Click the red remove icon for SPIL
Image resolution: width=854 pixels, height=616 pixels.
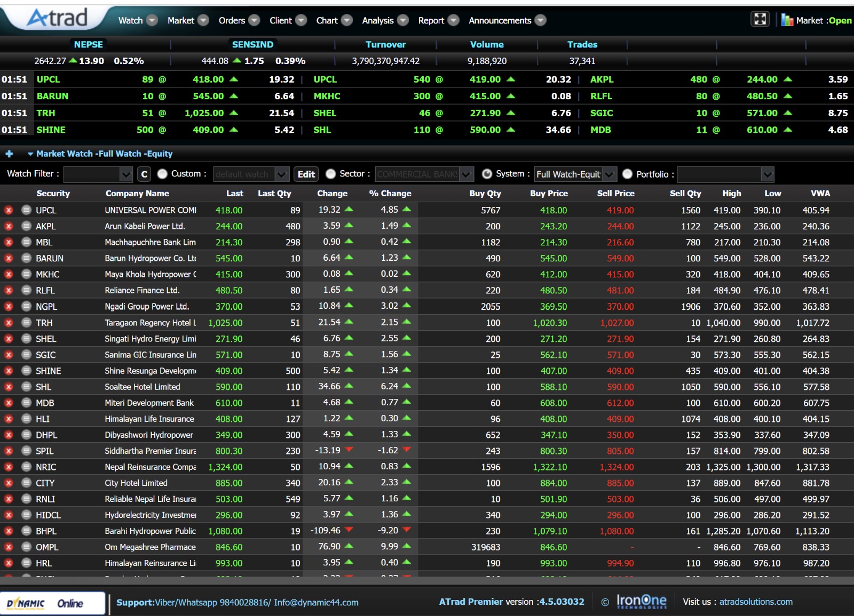tap(9, 451)
